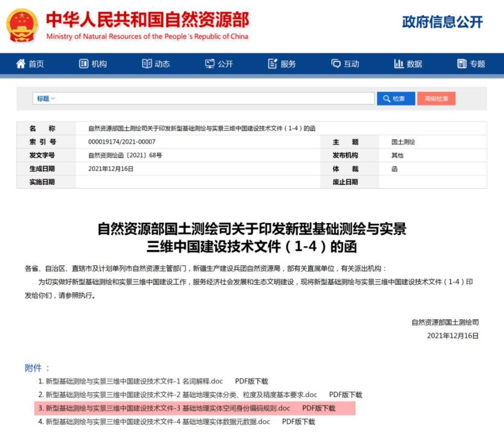Click the book icon beside 动态
The width and height of the screenshot is (504, 439).
point(147,64)
